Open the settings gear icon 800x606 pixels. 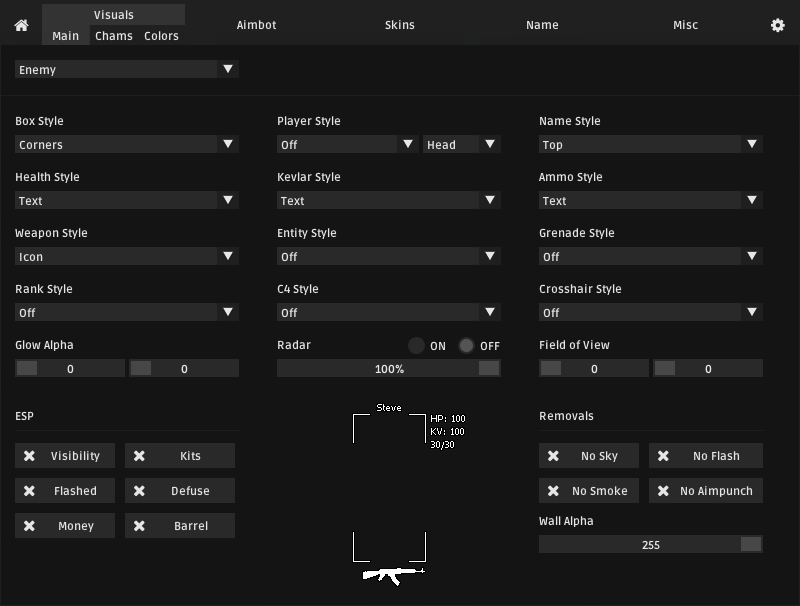(777, 25)
